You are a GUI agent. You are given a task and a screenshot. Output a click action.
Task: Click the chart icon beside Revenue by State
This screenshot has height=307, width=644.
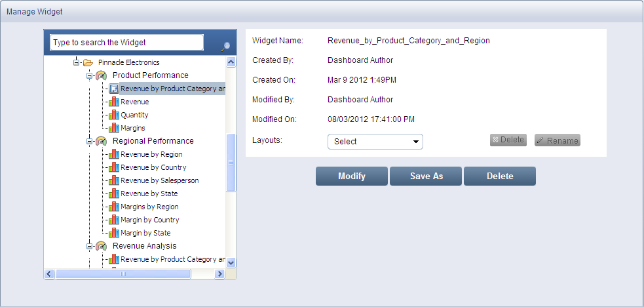(114, 194)
